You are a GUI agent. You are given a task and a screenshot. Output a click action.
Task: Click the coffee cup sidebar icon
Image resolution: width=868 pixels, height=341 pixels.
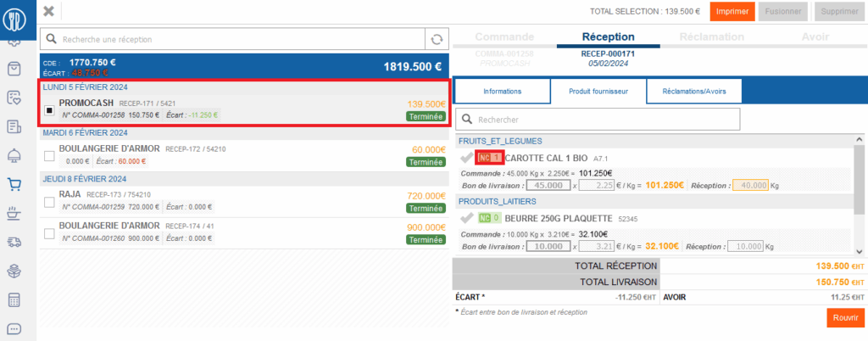click(x=14, y=213)
